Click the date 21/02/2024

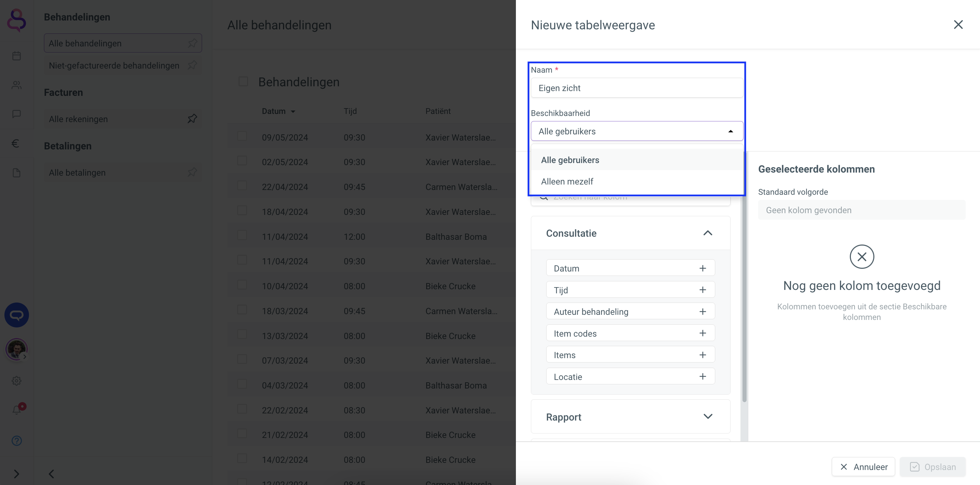point(285,435)
